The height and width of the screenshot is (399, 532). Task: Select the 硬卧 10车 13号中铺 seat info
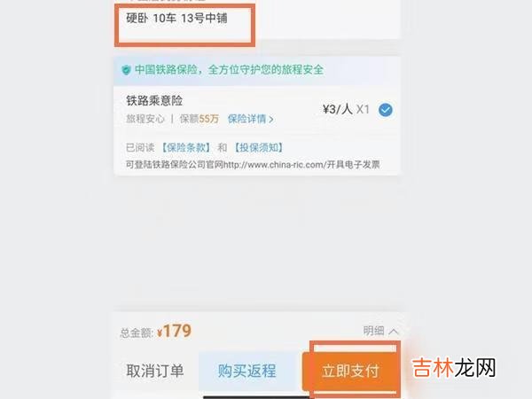click(x=176, y=18)
